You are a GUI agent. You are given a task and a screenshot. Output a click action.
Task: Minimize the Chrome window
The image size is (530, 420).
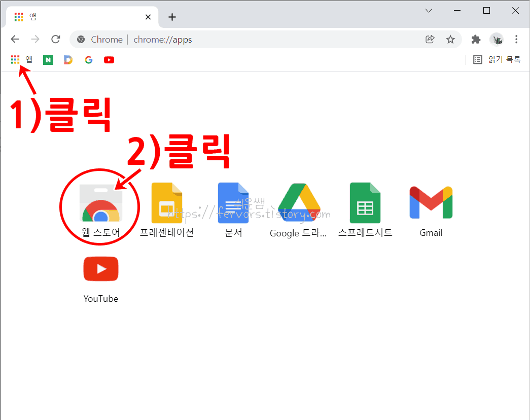(457, 11)
